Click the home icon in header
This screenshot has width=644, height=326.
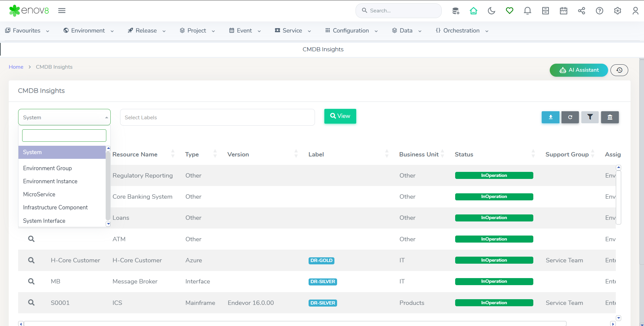pyautogui.click(x=473, y=11)
